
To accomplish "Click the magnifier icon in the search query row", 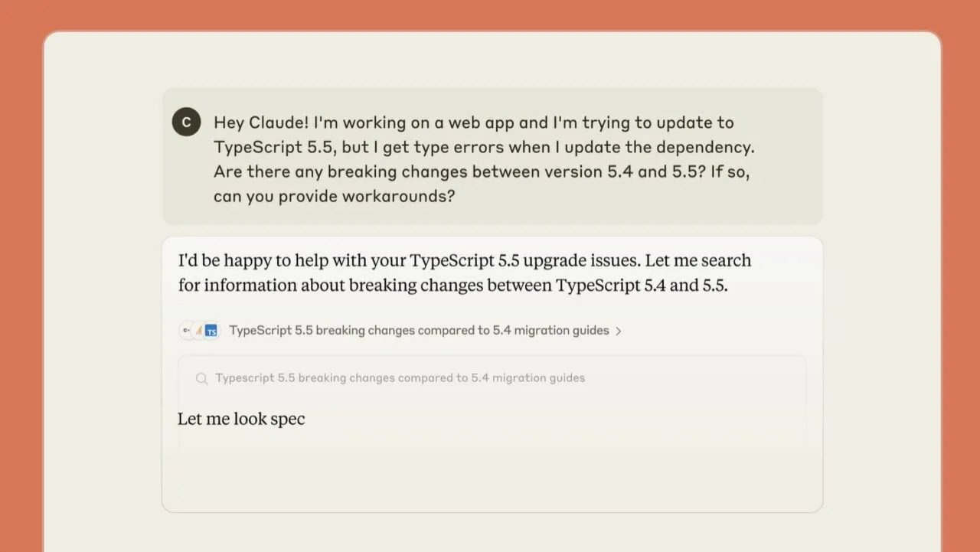I will point(201,378).
